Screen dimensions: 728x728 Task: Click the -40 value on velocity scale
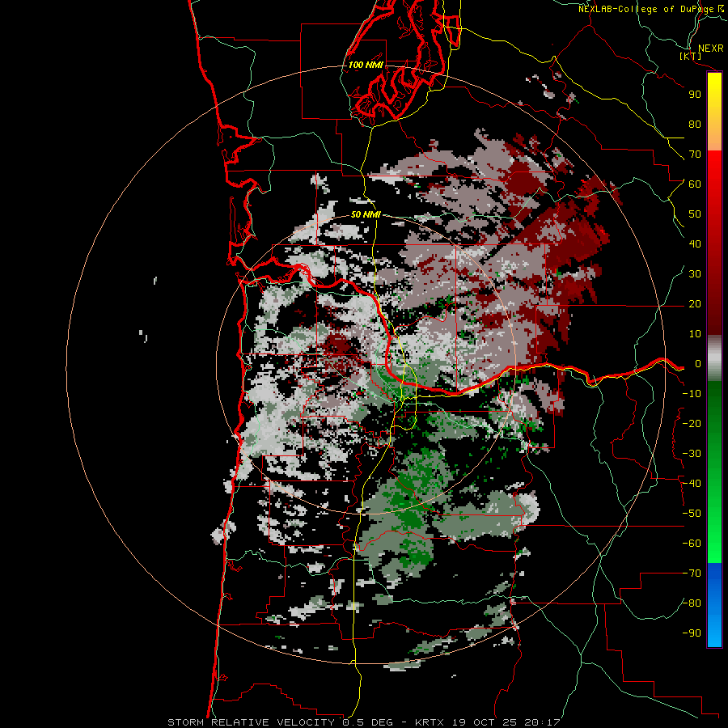coord(692,484)
